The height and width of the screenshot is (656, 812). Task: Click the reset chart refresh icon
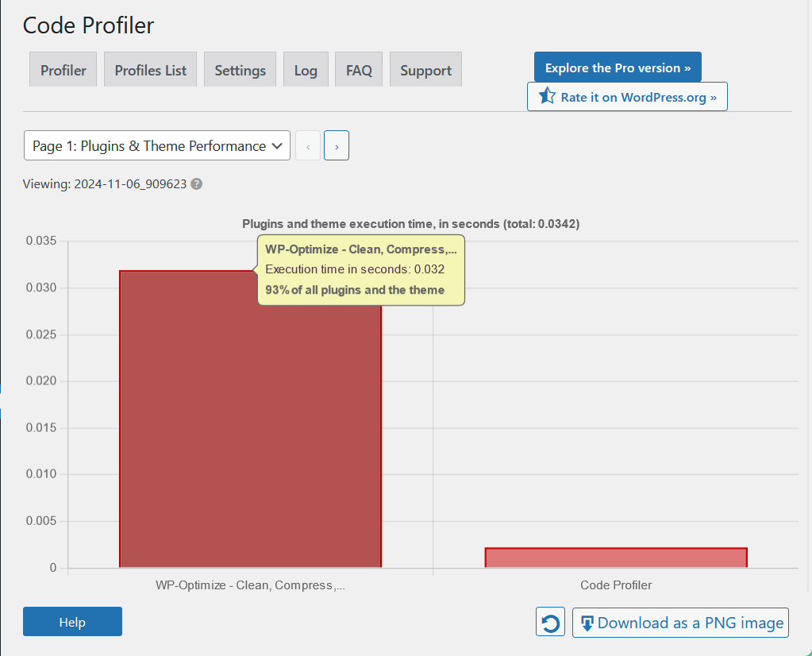click(x=551, y=622)
